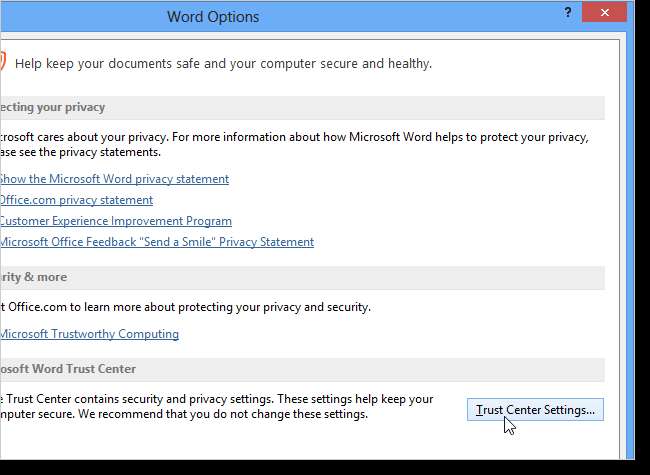Open the Office.com privacy statement link
Viewport: 650px width, 475px height.
tap(76, 200)
